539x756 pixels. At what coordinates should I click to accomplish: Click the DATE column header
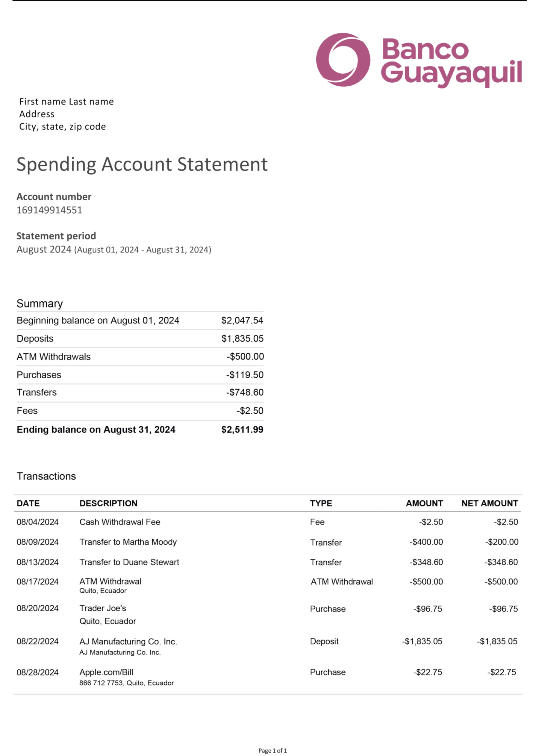coord(28,503)
